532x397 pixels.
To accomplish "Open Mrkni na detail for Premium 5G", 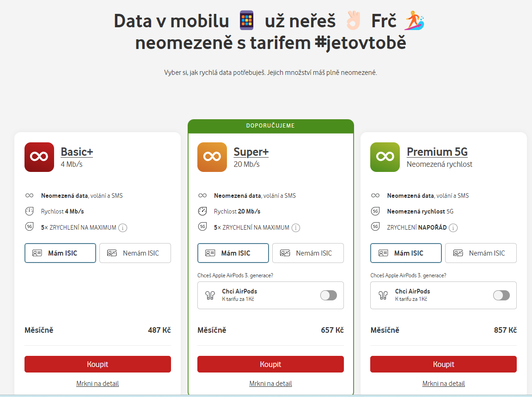I will [443, 384].
